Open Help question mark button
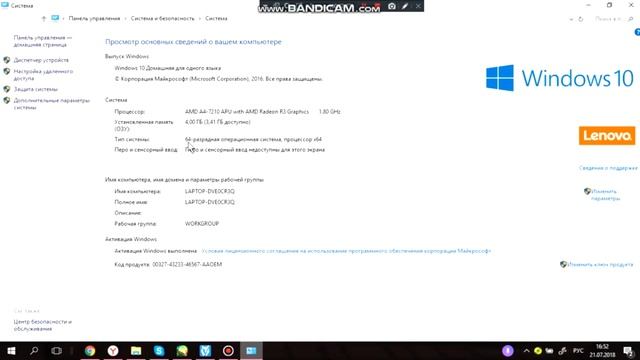This screenshot has width=640, height=360. click(637, 32)
